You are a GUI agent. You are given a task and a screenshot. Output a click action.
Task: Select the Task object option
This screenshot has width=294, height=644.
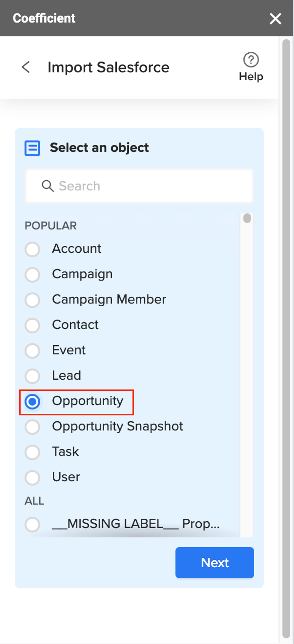(x=32, y=452)
